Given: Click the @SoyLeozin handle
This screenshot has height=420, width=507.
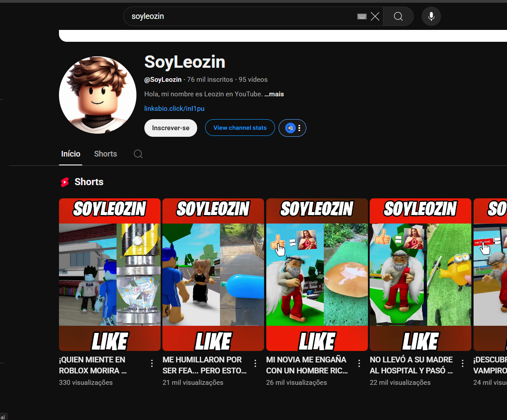Looking at the screenshot, I should (x=163, y=80).
